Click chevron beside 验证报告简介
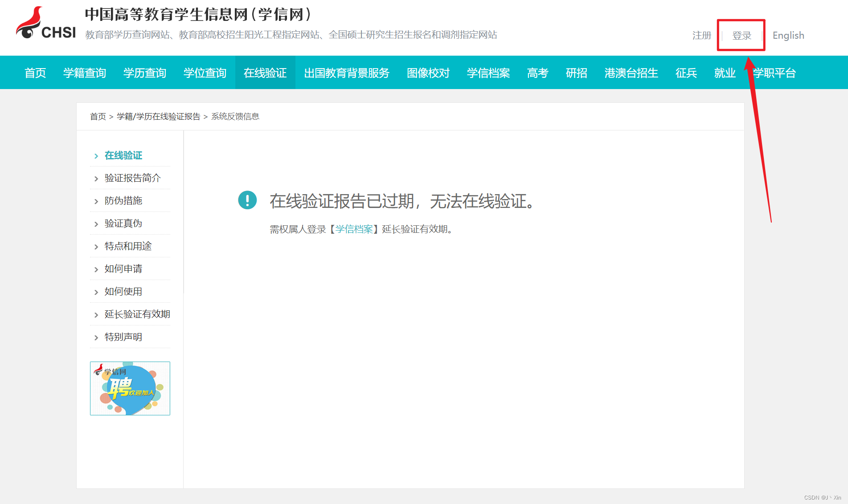 click(96, 179)
